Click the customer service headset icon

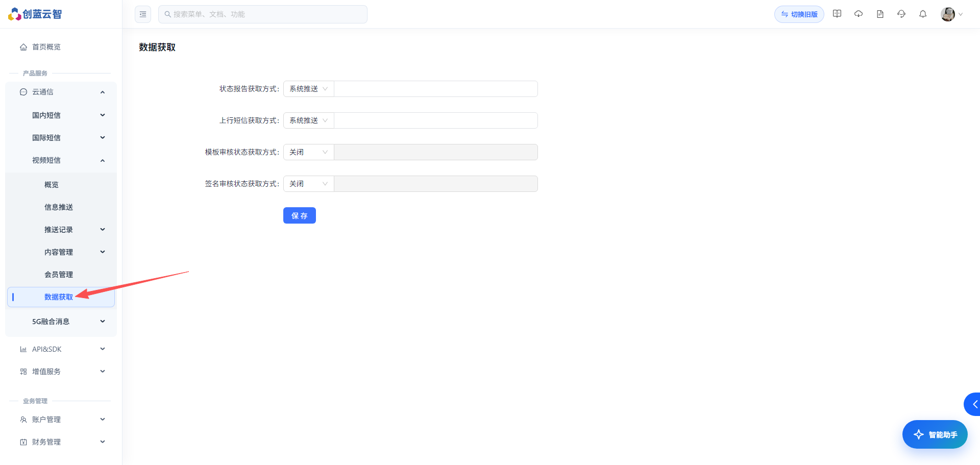tap(901, 14)
